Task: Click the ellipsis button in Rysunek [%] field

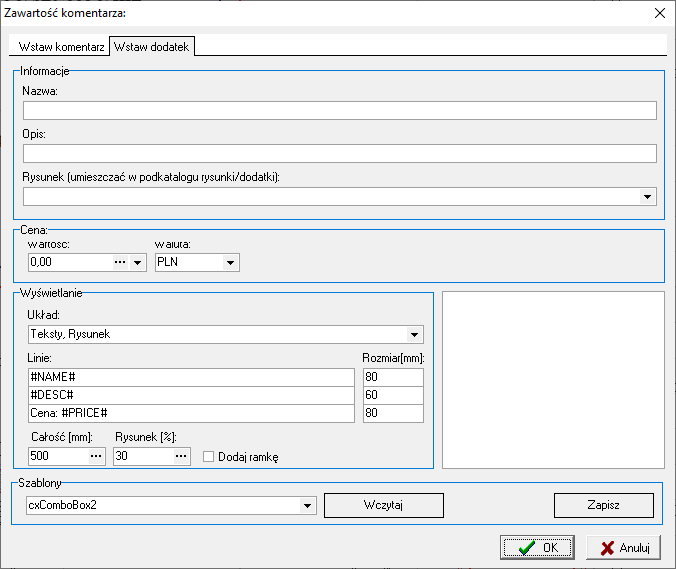Action: (181, 456)
